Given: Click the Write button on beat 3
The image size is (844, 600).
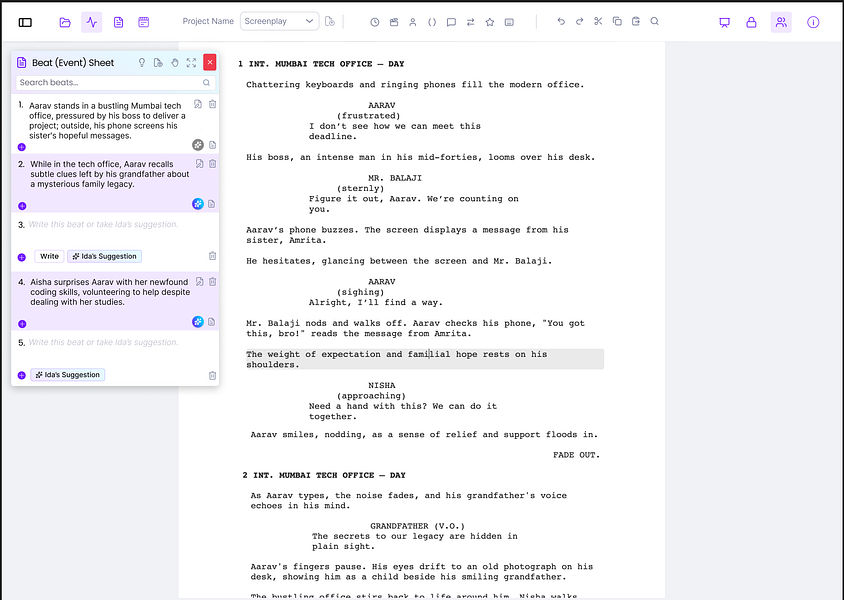Looking at the screenshot, I should click(50, 256).
